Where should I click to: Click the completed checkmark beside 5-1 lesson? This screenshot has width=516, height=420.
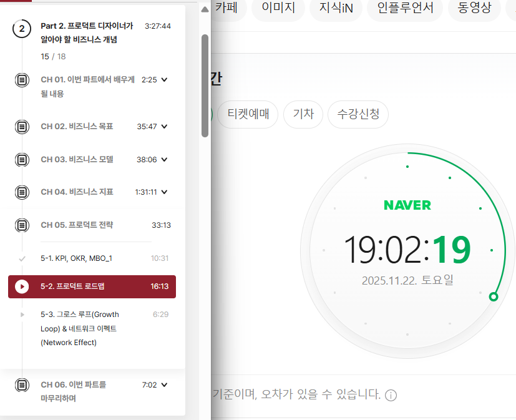(22, 259)
